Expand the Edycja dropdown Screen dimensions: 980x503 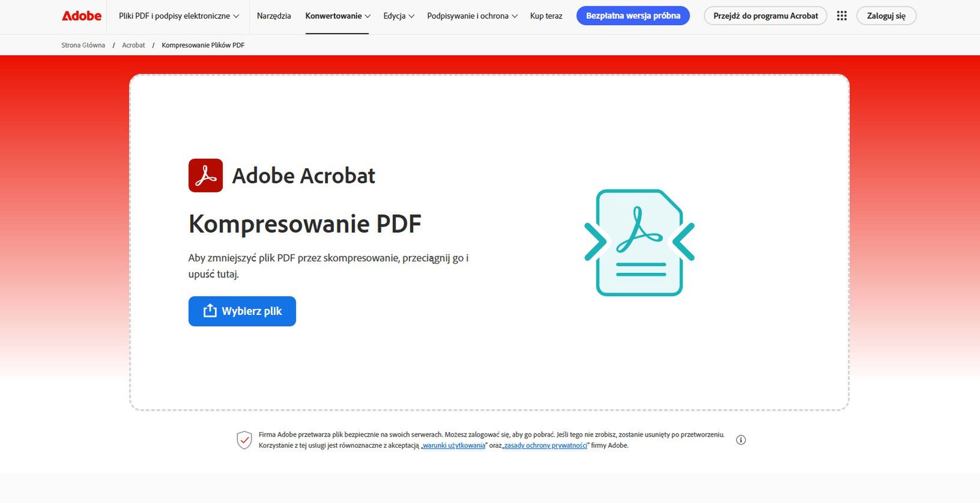(399, 16)
